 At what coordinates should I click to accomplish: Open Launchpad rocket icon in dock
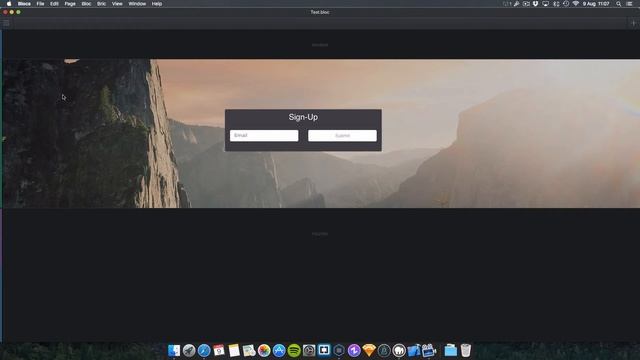tap(189, 350)
